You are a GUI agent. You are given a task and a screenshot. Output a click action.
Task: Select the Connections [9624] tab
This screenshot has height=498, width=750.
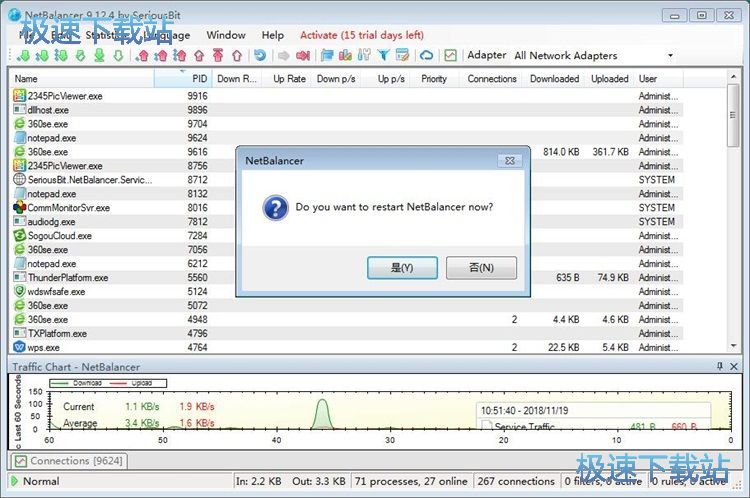tap(69, 461)
